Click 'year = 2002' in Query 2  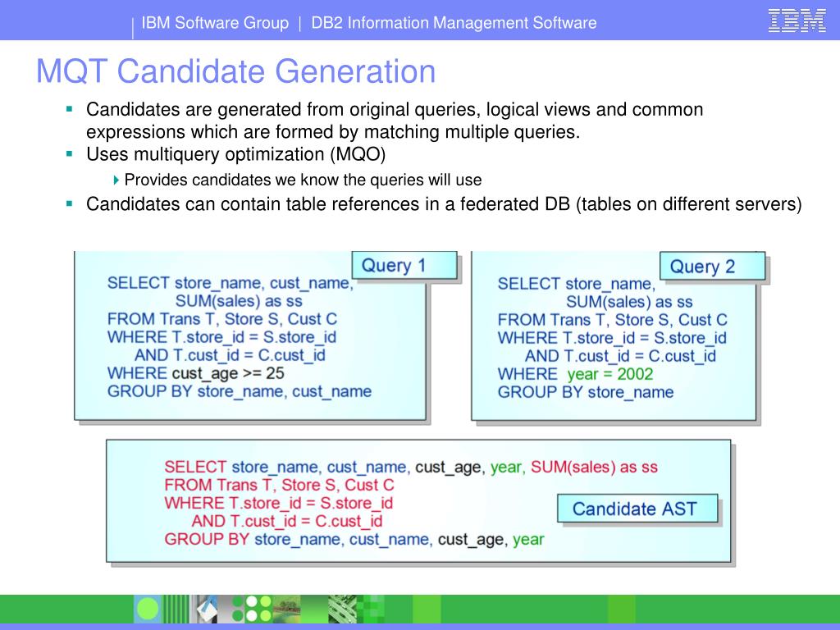[610, 374]
